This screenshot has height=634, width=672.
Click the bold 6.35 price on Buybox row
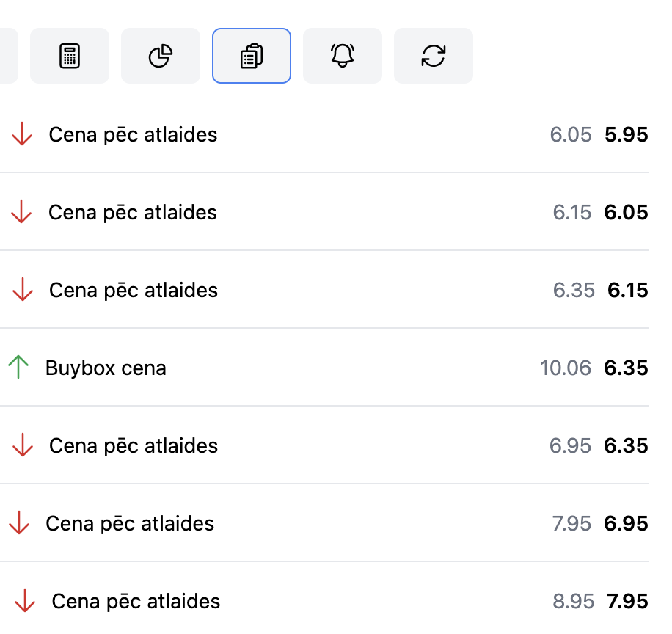coord(626,368)
